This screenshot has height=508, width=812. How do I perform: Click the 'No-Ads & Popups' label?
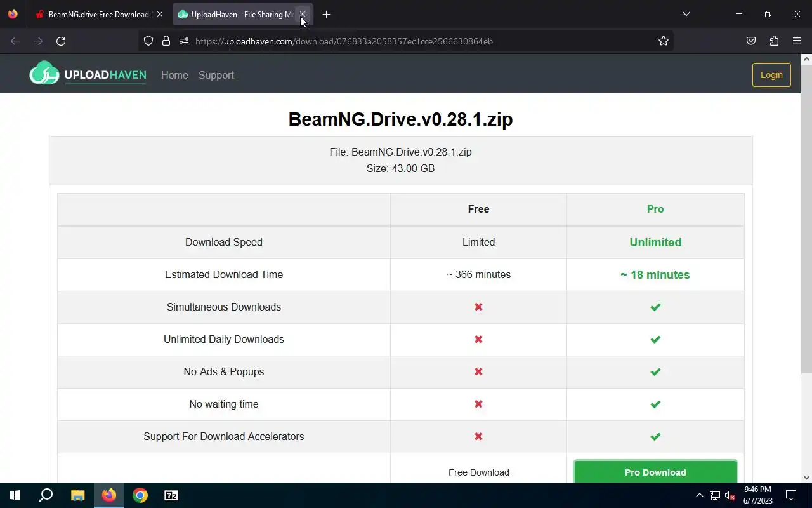(x=224, y=371)
